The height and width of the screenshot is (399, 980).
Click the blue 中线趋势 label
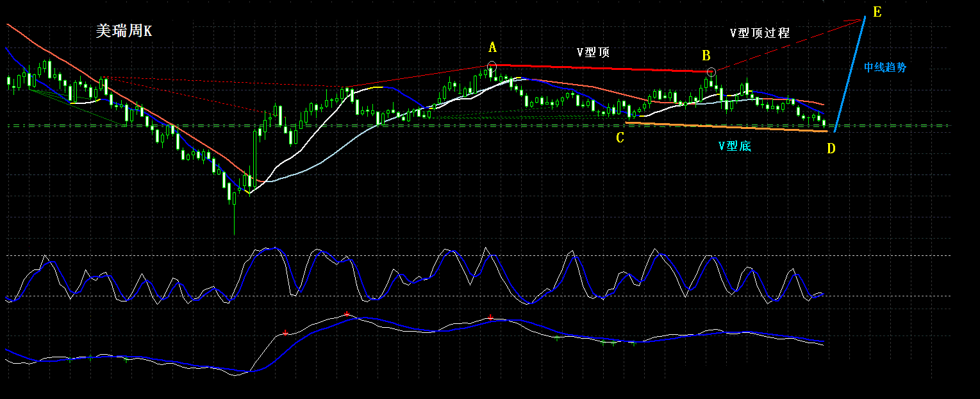coord(885,67)
